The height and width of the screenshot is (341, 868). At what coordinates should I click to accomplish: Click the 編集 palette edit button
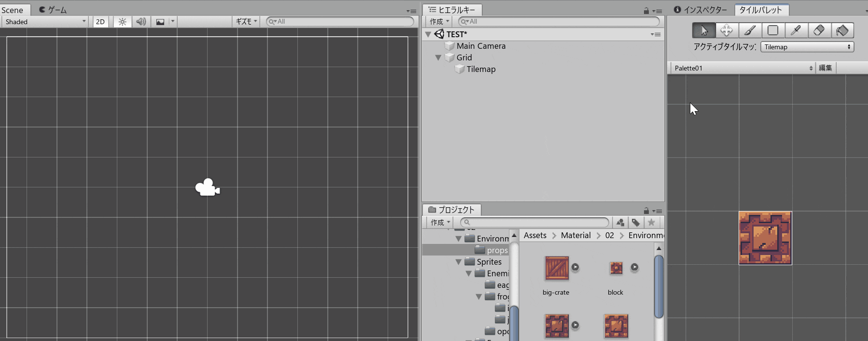click(826, 68)
